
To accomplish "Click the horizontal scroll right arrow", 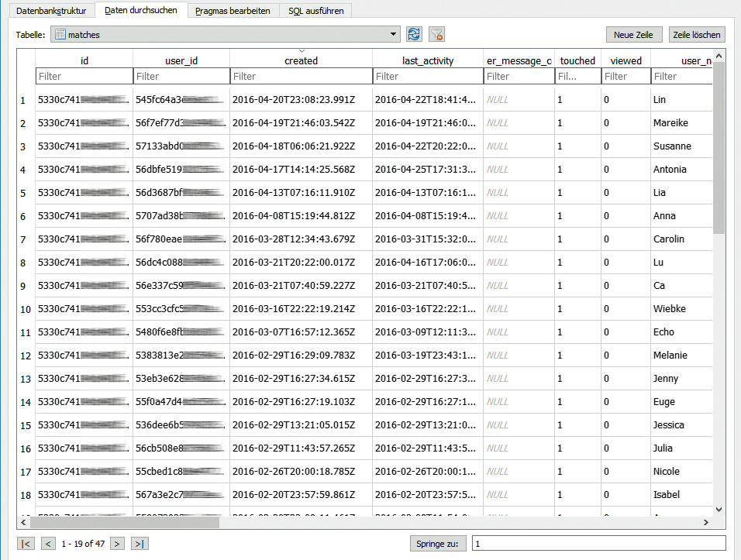I will 706,522.
